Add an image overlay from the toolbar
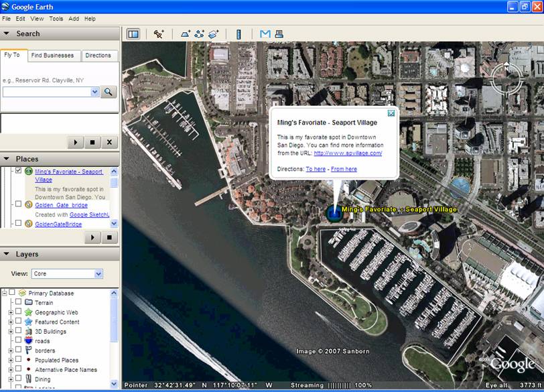This screenshot has height=392, width=544. [214, 34]
